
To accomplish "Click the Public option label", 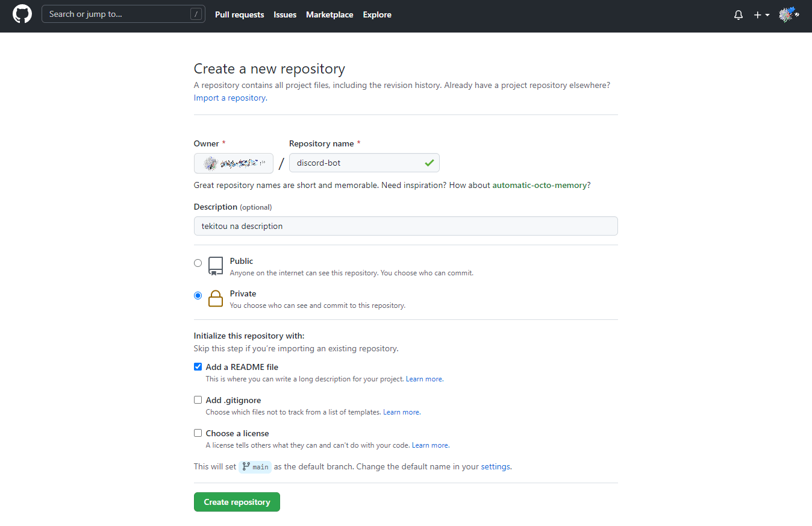I will coord(242,261).
